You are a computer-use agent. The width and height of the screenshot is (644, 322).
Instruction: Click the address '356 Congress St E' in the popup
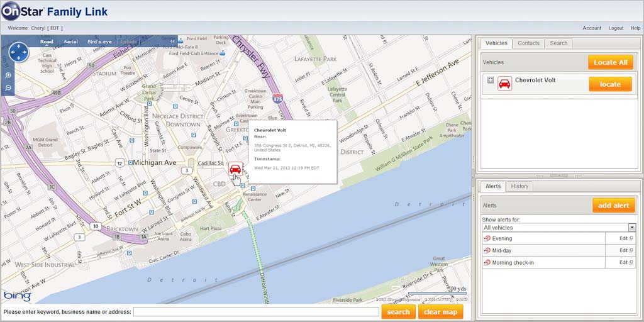coord(292,147)
